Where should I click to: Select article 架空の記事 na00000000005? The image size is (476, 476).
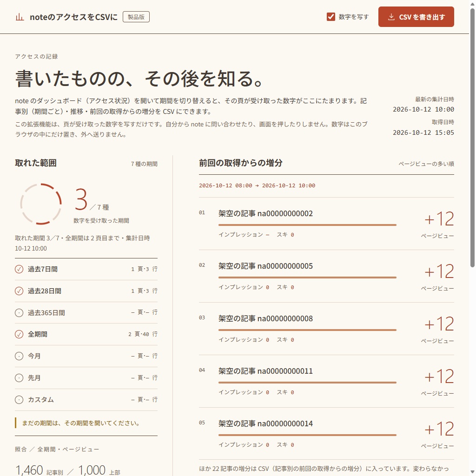coord(265,266)
